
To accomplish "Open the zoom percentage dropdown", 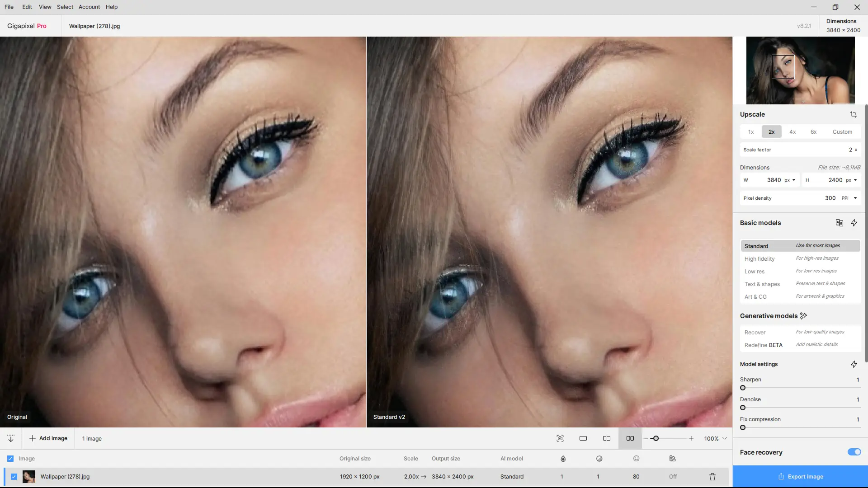I will point(725,438).
